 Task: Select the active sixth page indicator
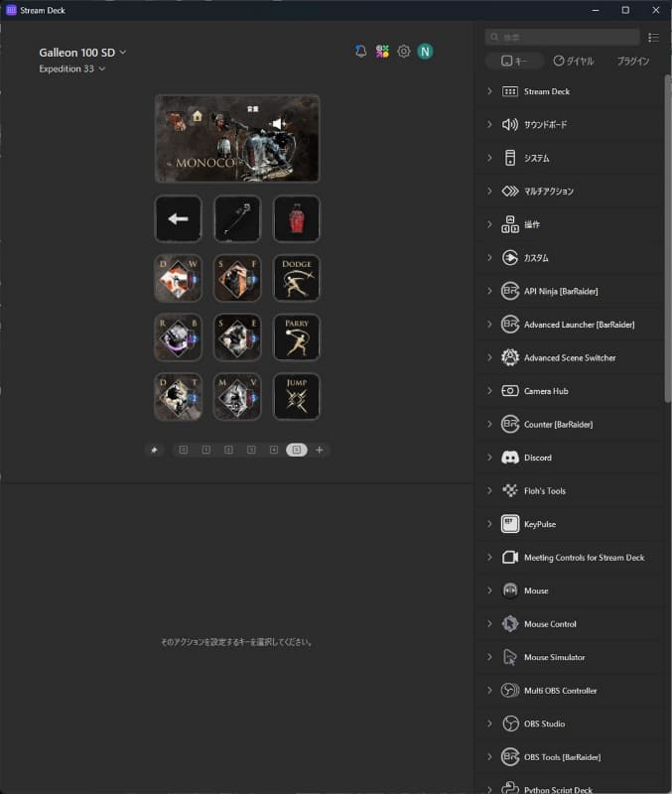pyautogui.click(x=297, y=450)
